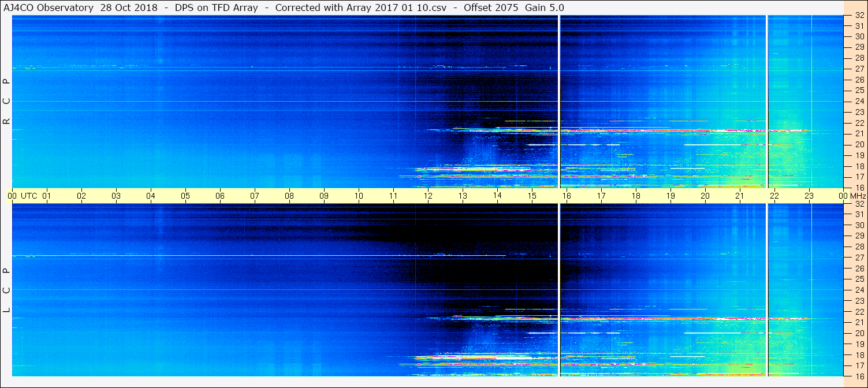868x388 pixels.
Task: Click the vertical LCP label of lower spectrogram
Action: [6, 290]
